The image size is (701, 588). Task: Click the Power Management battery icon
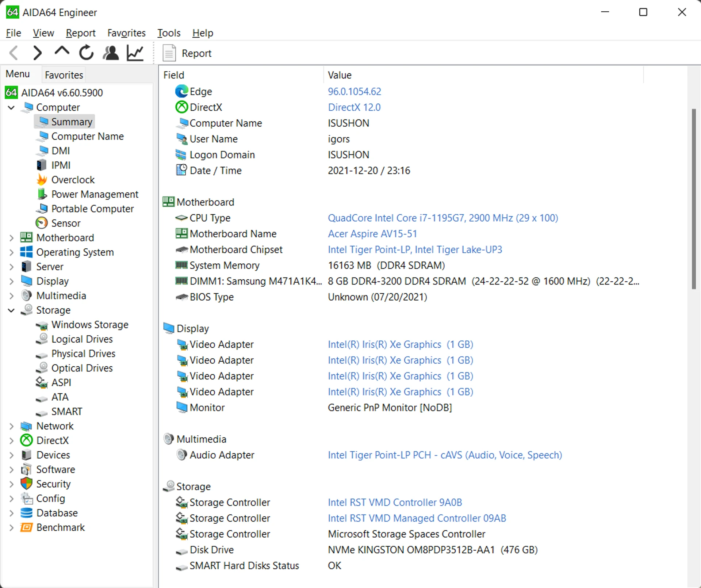point(42,194)
